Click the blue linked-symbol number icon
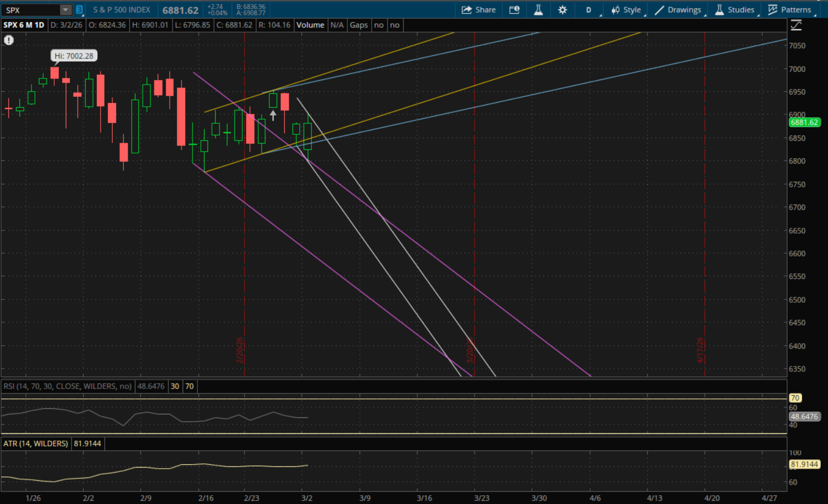The width and height of the screenshot is (828, 504). [x=79, y=10]
